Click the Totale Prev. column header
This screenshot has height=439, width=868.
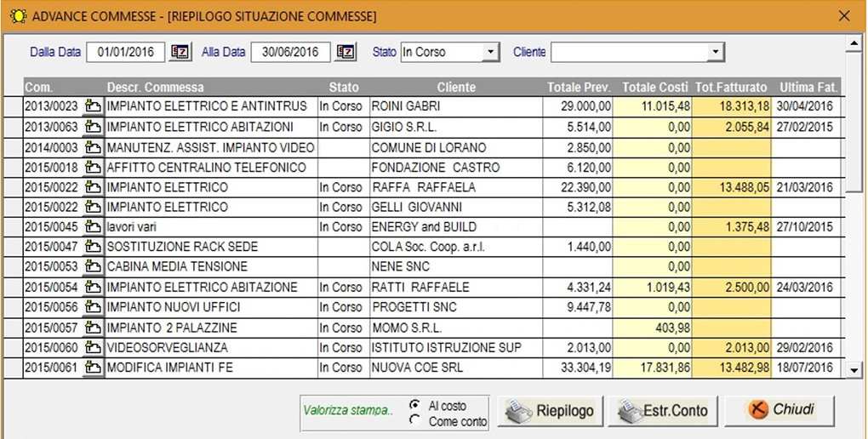578,88
